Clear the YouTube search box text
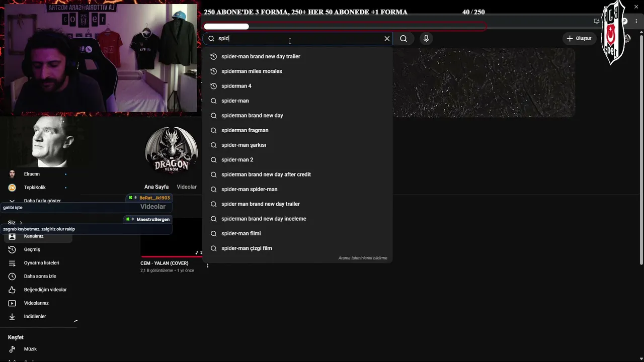Viewport: 644px width, 362px height. point(387,39)
